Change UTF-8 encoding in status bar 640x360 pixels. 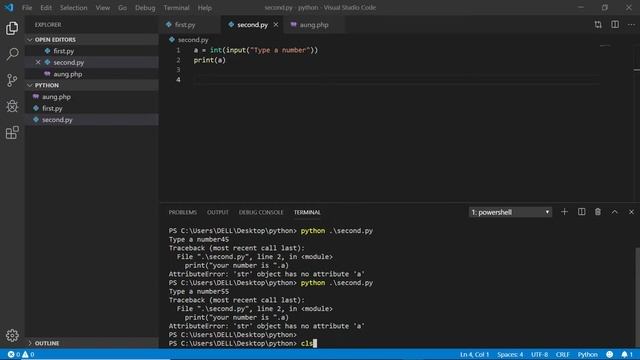539,354
